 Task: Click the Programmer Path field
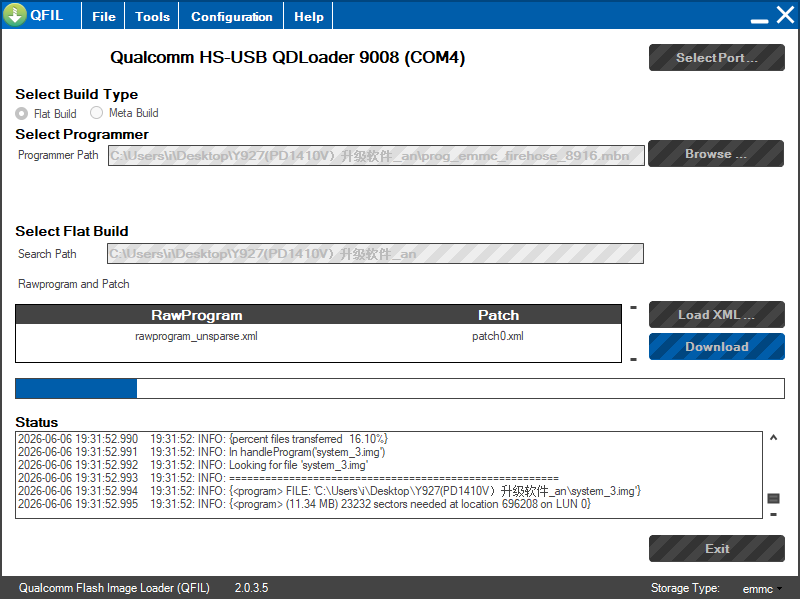point(376,156)
